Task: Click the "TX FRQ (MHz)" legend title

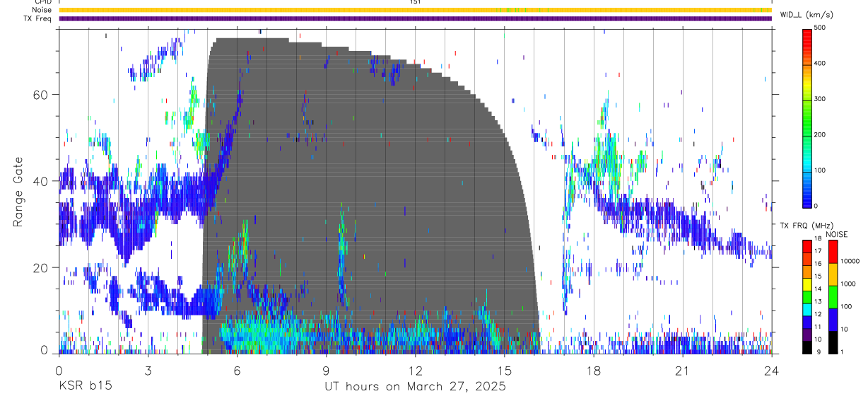Action: click(x=807, y=225)
